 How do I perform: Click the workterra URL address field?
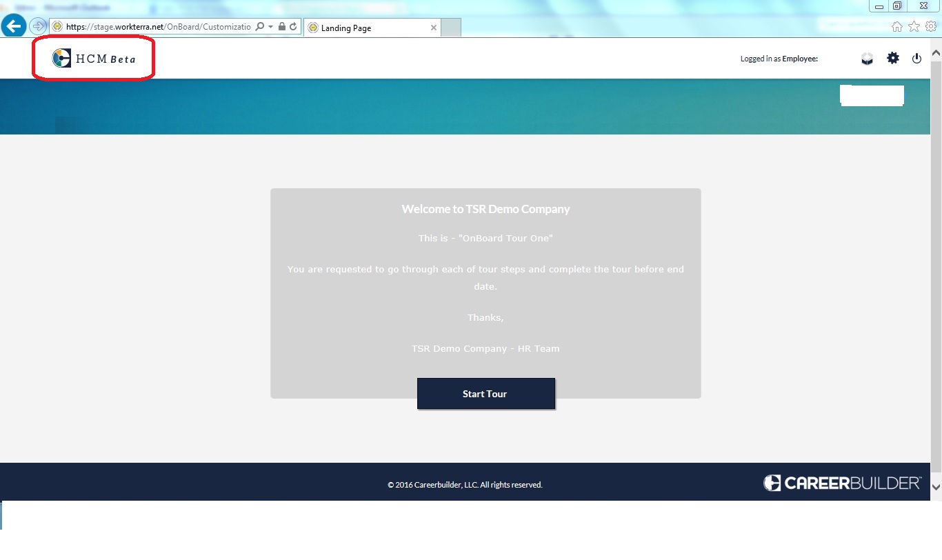pos(159,27)
